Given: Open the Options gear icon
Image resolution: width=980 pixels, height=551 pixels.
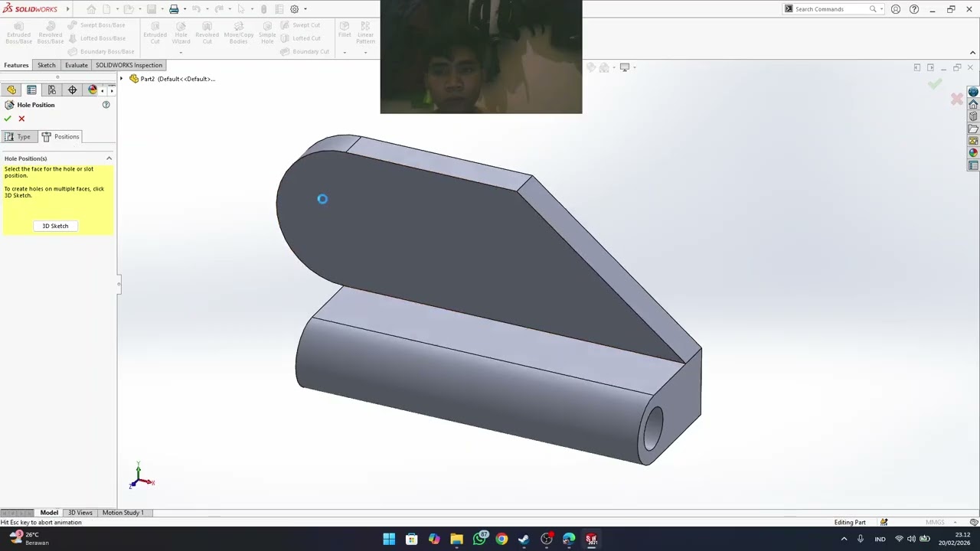Looking at the screenshot, I should coord(294,9).
